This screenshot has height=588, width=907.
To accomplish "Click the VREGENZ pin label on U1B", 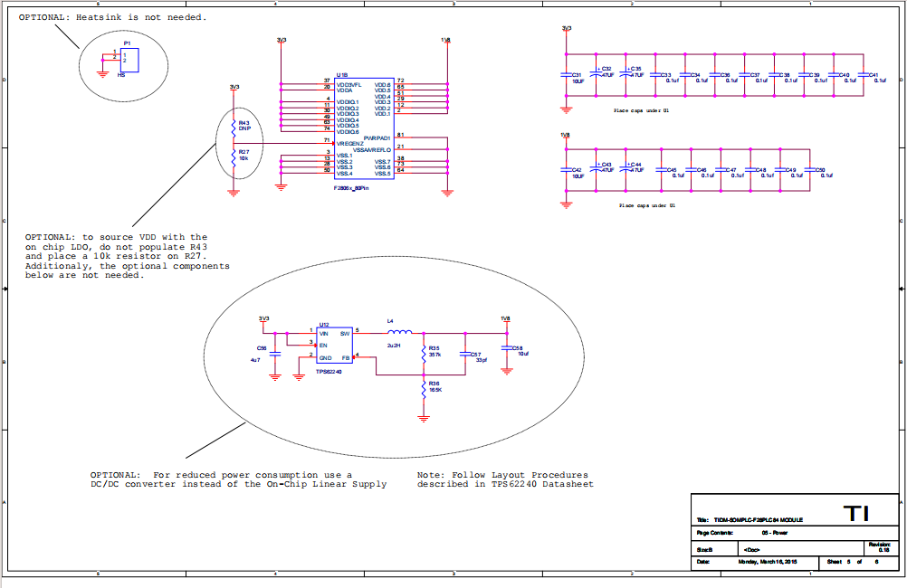I will [350, 144].
